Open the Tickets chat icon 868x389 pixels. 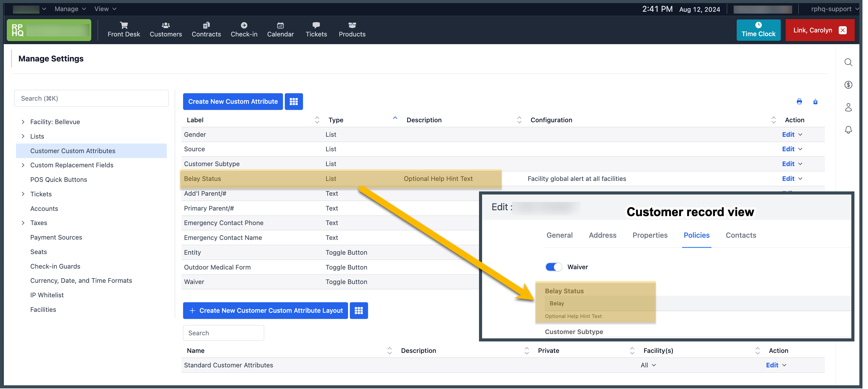316,25
